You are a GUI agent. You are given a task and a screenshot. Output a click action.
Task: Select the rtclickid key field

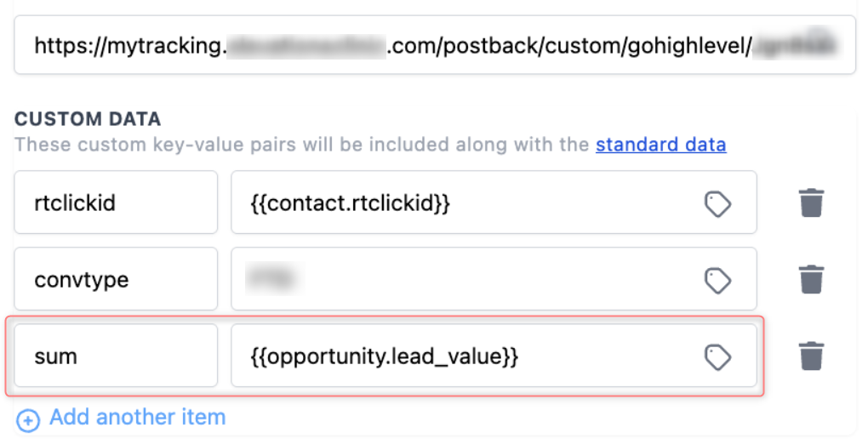[x=116, y=202]
